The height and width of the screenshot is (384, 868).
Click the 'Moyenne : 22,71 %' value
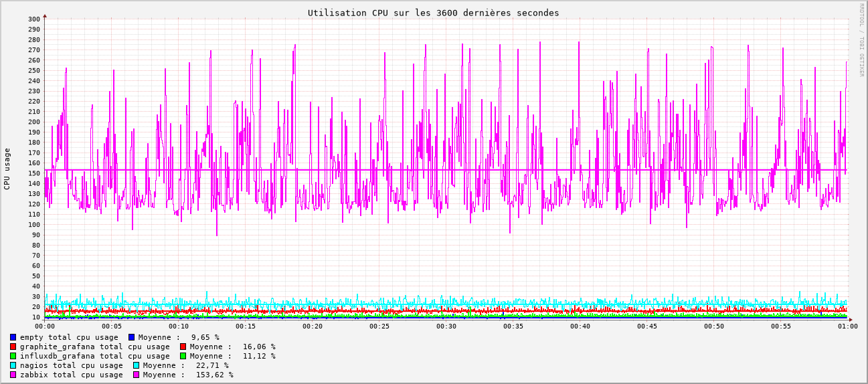[186, 365]
